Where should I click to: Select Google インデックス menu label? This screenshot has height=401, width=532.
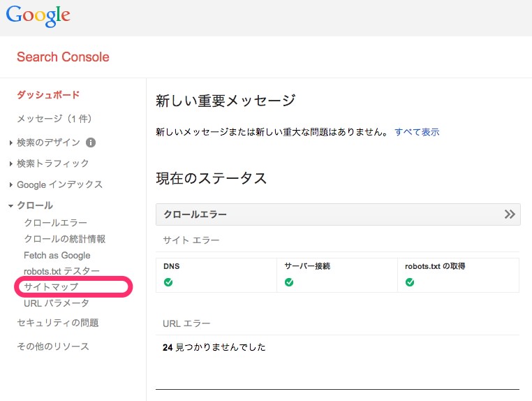pos(60,184)
